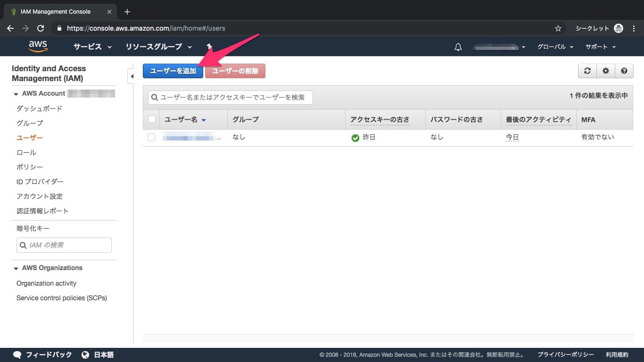The height and width of the screenshot is (362, 644).
Task: Click the 最後のアクティビティ column header
Action: click(538, 120)
